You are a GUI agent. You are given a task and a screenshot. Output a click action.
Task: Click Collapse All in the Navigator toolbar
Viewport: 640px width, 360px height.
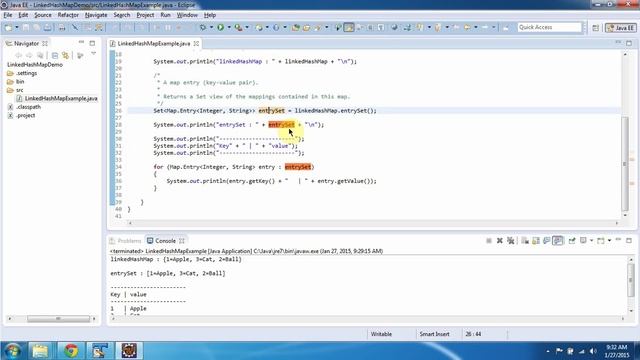tap(55, 55)
